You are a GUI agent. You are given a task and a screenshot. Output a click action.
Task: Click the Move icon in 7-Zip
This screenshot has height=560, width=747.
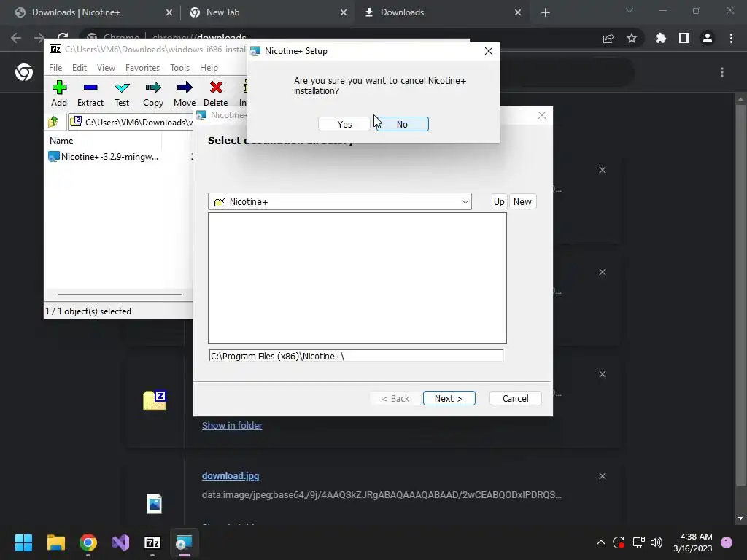coord(185,93)
